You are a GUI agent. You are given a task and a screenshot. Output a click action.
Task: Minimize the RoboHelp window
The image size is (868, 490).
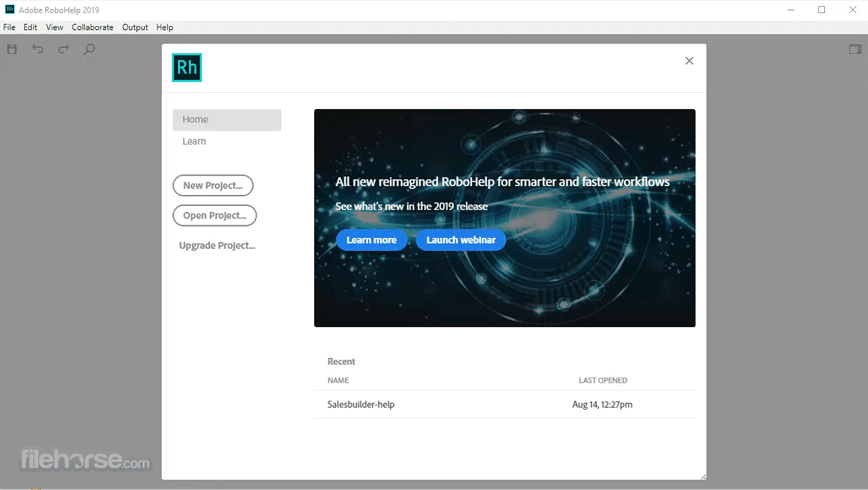(x=792, y=10)
